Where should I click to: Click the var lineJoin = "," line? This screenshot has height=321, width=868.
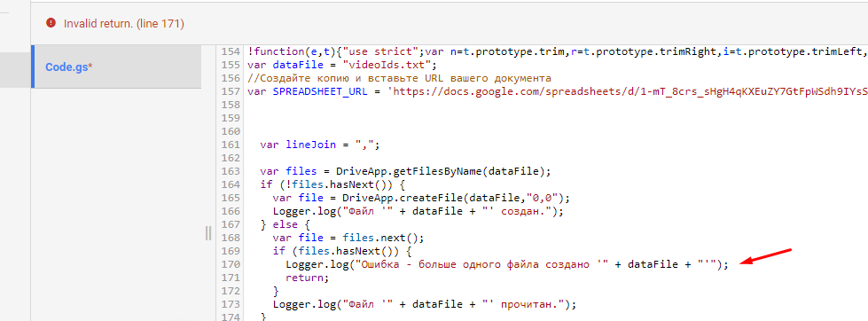click(321, 145)
